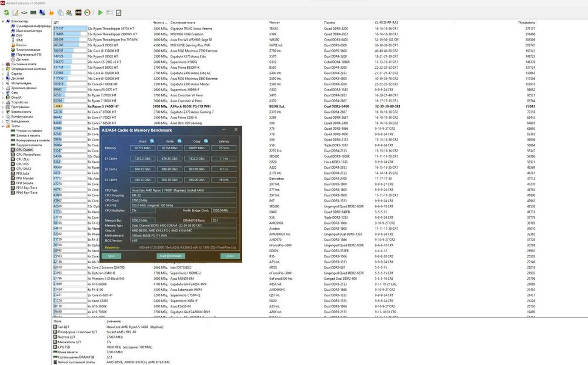
Task: Open the CPU PhotoWorxx test
Action: (x=28, y=155)
